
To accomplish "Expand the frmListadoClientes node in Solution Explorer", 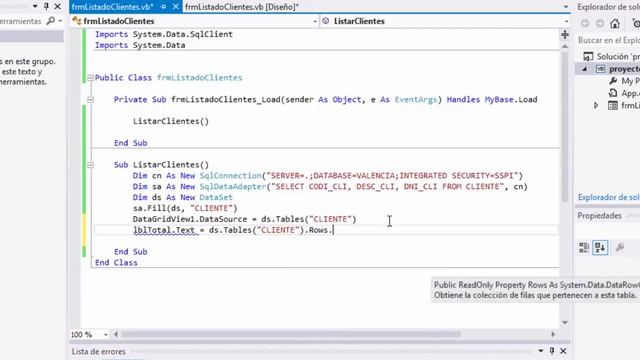I will click(596, 106).
